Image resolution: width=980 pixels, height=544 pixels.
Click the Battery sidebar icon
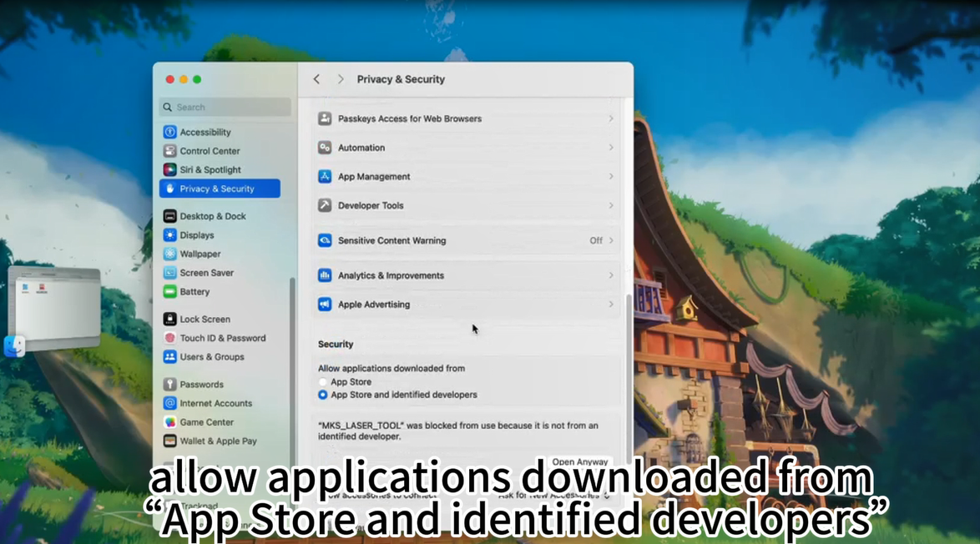coord(169,291)
